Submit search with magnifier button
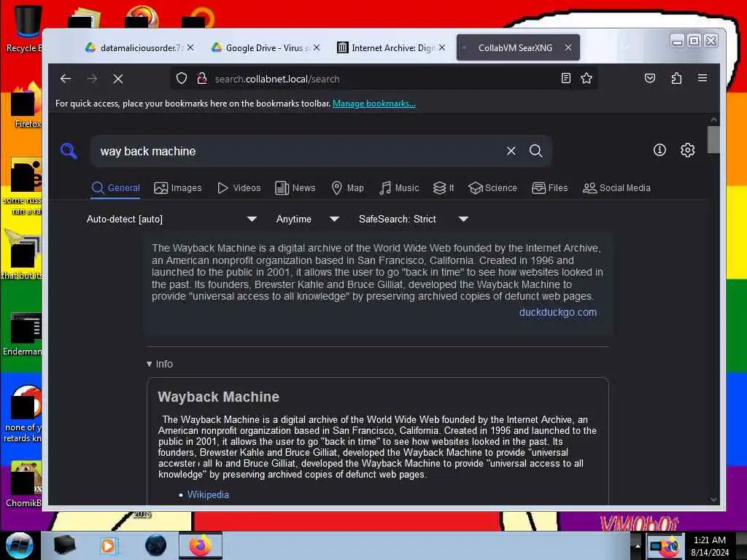Viewport: 747px width, 560px height. (x=536, y=151)
